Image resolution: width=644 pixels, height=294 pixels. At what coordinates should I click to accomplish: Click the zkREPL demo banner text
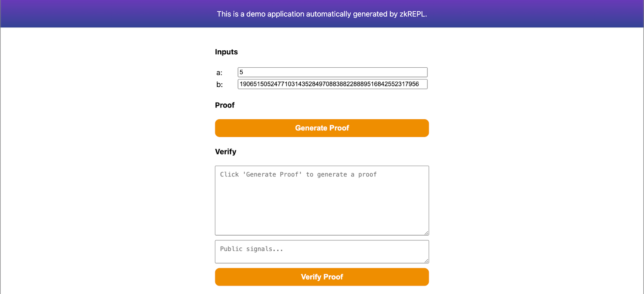(322, 14)
